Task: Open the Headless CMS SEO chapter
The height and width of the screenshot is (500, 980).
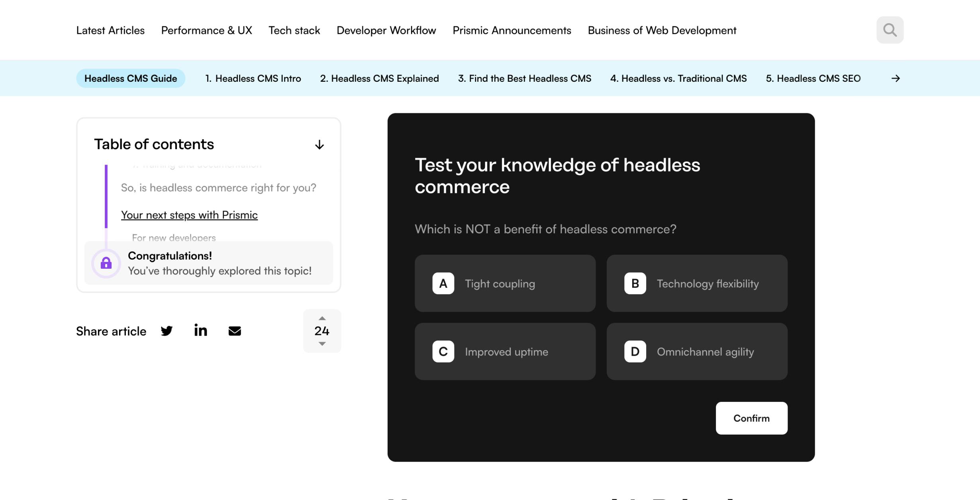Action: point(813,79)
